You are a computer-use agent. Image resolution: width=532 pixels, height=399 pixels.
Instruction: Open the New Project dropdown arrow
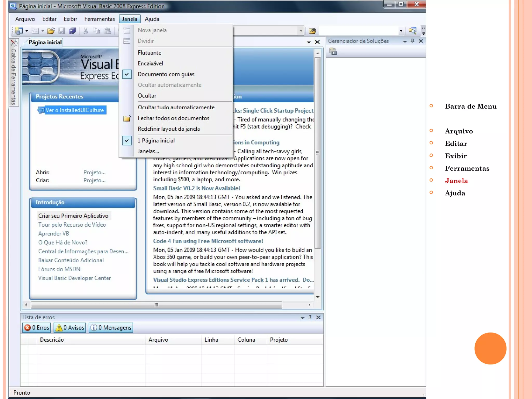[x=27, y=31]
